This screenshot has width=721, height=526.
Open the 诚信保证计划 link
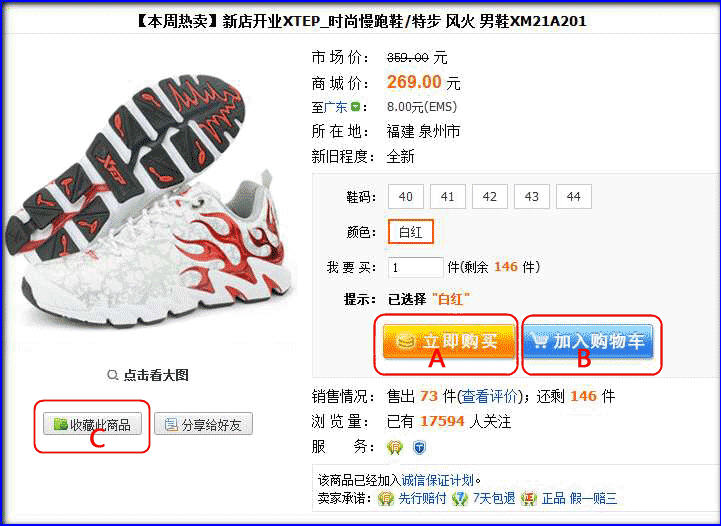[438, 480]
